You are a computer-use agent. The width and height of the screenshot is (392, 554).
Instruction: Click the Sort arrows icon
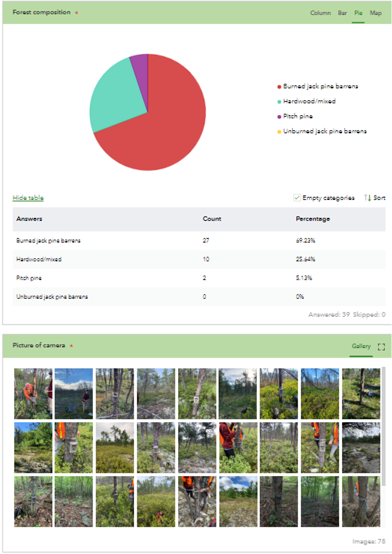[x=368, y=198]
